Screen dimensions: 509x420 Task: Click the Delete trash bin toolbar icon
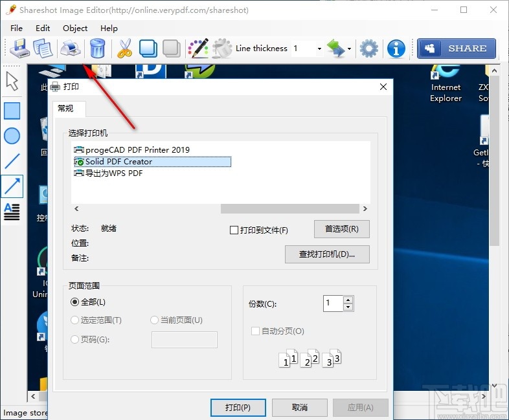(97, 49)
